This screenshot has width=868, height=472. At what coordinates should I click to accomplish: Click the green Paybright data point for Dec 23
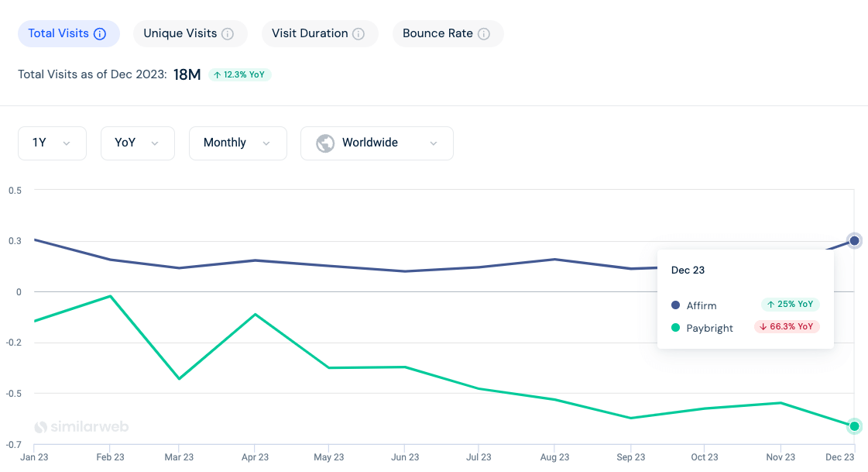coord(854,426)
